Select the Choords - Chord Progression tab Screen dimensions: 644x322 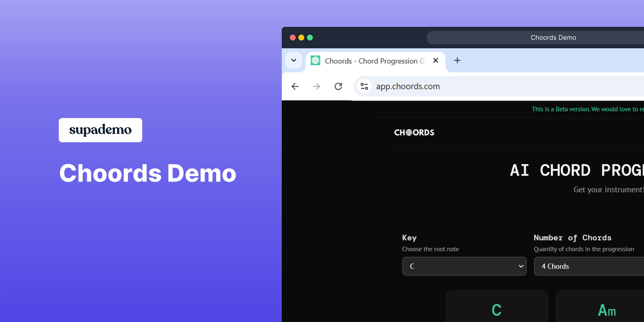point(375,61)
